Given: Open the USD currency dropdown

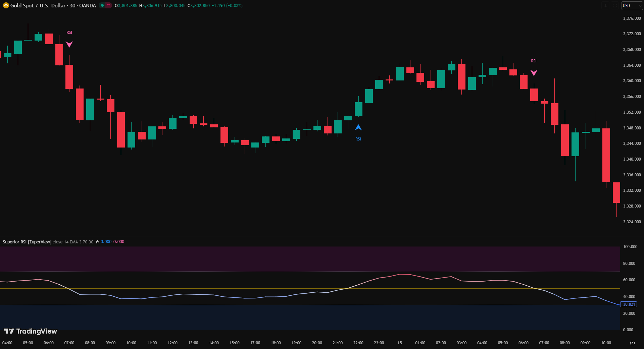Looking at the screenshot, I should click(632, 6).
